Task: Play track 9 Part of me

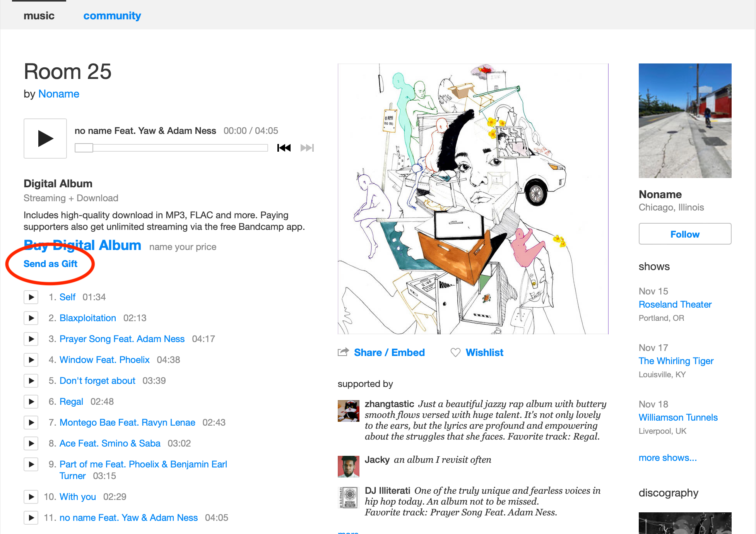Action: (31, 464)
